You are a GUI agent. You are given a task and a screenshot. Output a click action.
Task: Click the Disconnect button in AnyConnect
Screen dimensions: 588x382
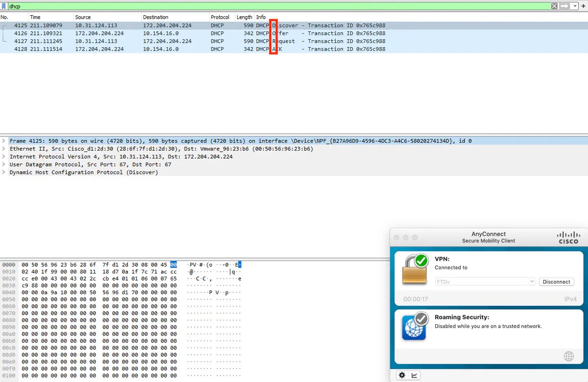(x=556, y=281)
